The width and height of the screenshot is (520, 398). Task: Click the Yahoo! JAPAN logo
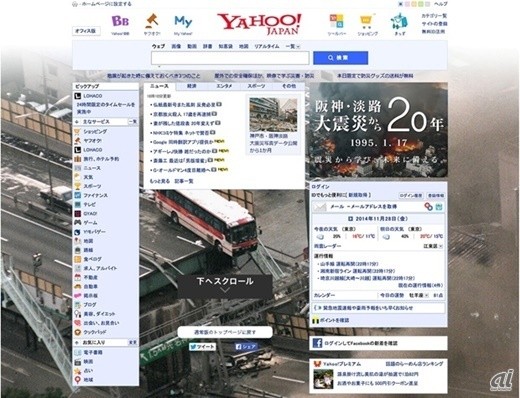coord(259,24)
